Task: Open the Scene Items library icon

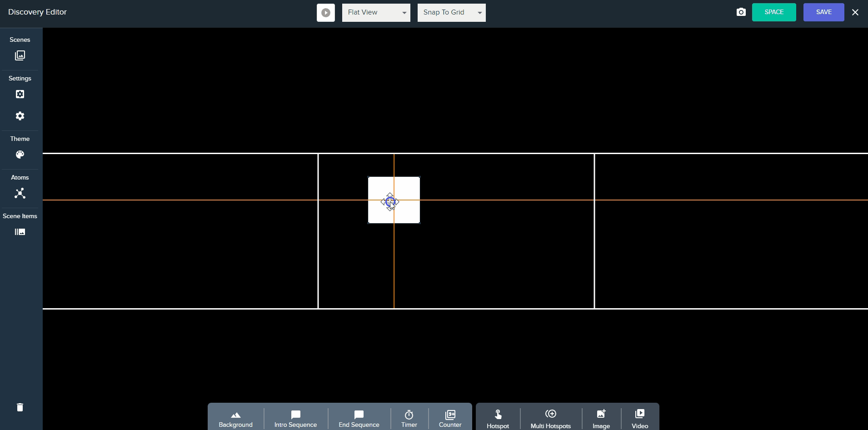Action: [x=20, y=232]
